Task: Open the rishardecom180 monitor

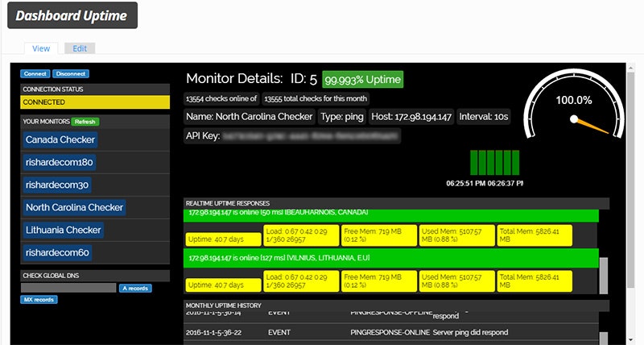Action: tap(59, 163)
